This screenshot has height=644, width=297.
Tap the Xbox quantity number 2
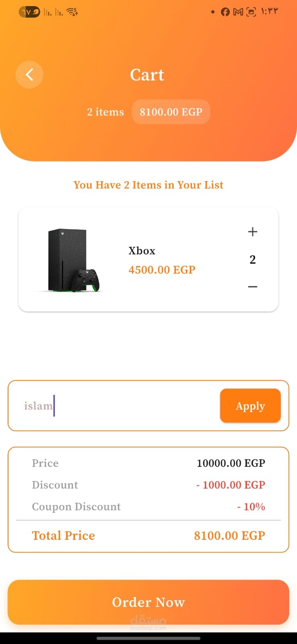point(252,260)
